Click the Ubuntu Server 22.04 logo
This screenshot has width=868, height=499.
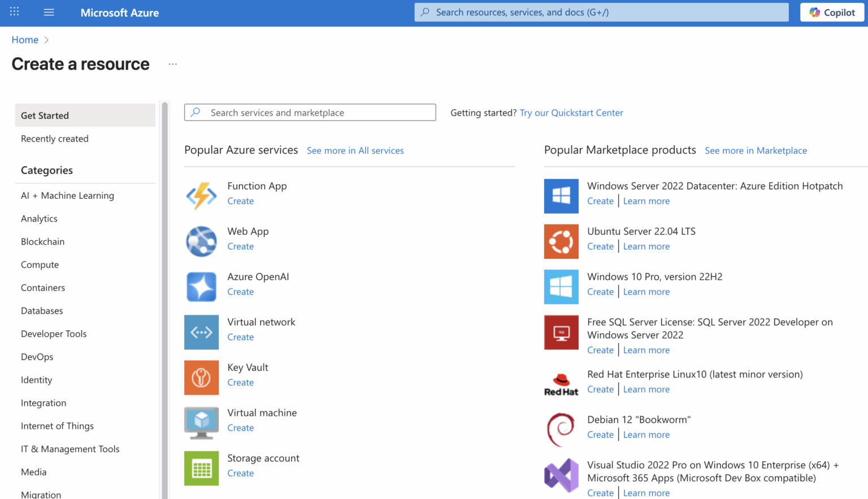click(x=561, y=241)
